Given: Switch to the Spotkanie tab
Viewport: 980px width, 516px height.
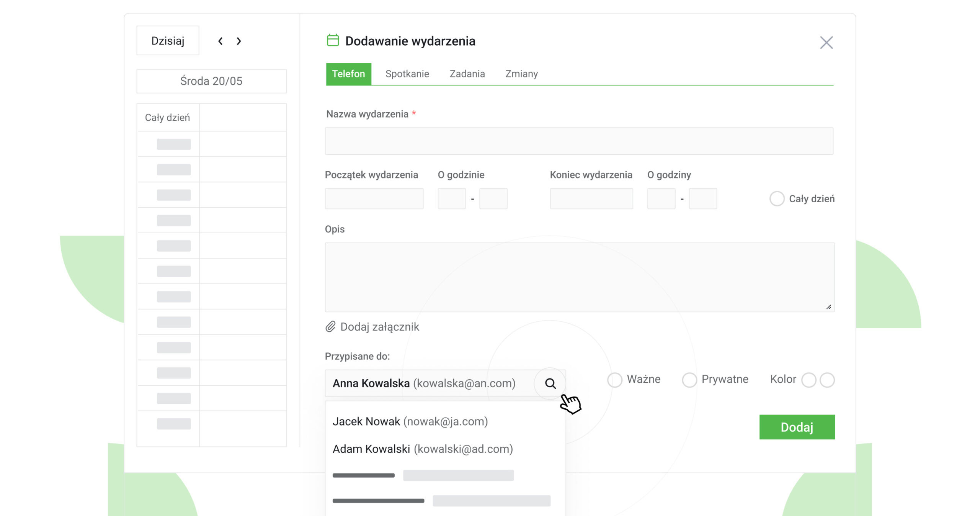Looking at the screenshot, I should tap(407, 74).
